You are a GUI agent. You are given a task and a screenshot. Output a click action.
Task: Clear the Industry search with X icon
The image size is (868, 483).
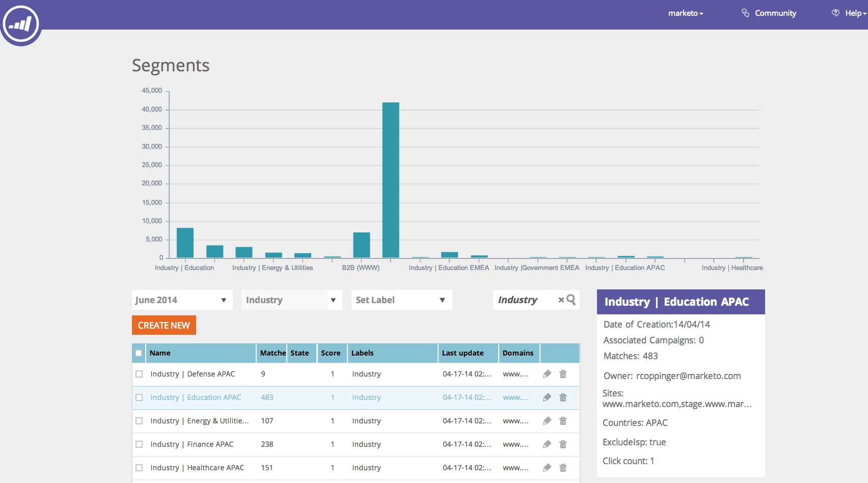pyautogui.click(x=561, y=300)
